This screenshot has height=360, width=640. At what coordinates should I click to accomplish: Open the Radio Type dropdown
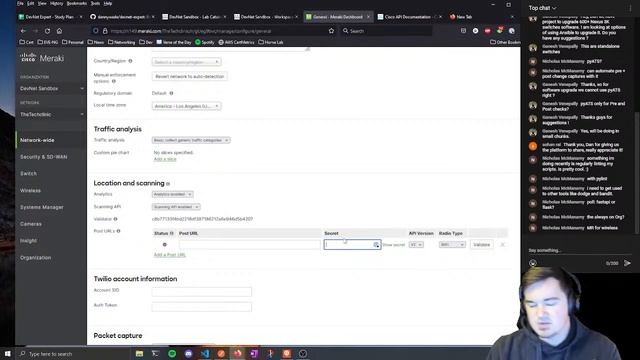tap(452, 244)
